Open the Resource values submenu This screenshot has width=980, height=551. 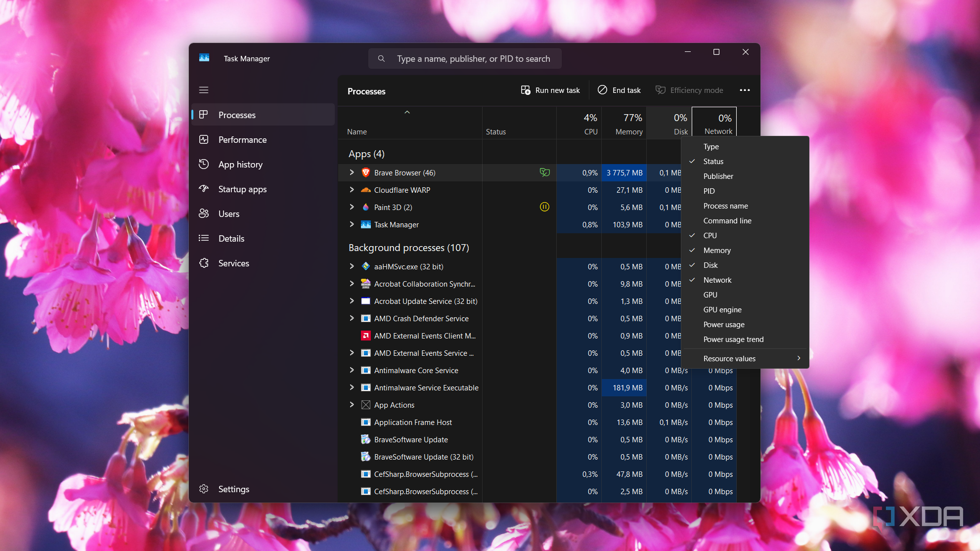pyautogui.click(x=745, y=359)
